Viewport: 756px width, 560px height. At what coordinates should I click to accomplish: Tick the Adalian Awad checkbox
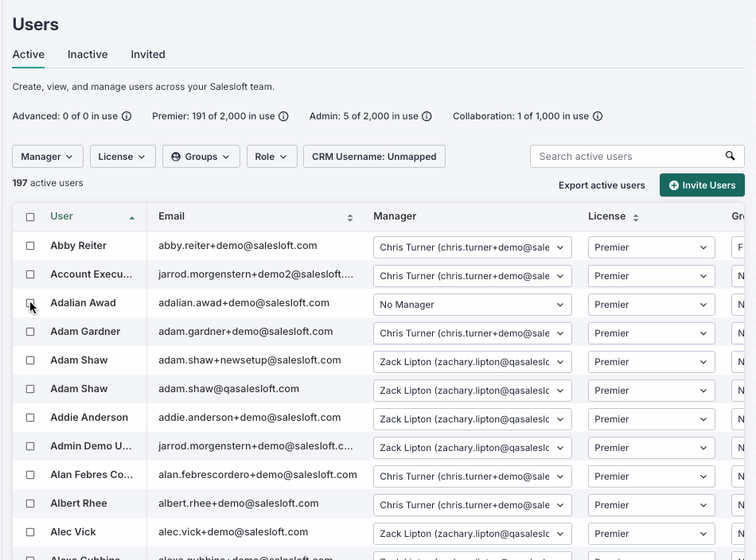click(x=30, y=303)
